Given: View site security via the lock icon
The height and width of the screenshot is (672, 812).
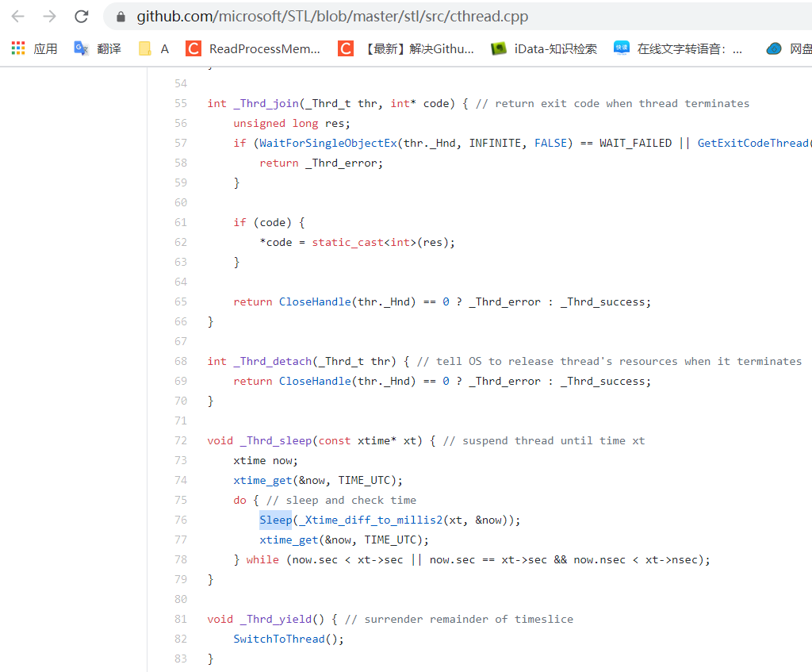Looking at the screenshot, I should [121, 17].
